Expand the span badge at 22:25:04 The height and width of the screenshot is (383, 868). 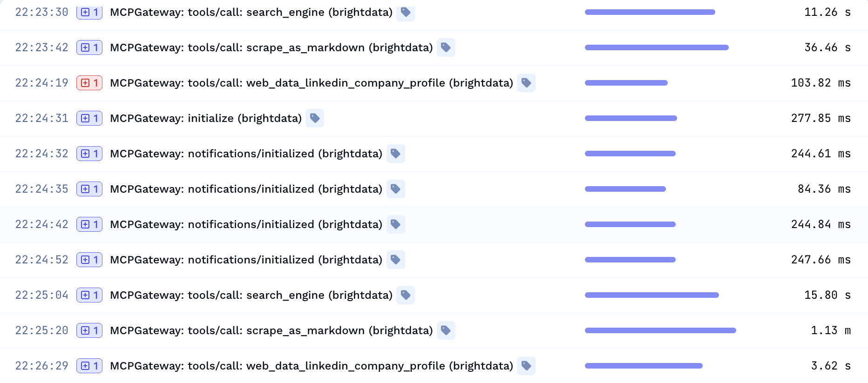89,295
